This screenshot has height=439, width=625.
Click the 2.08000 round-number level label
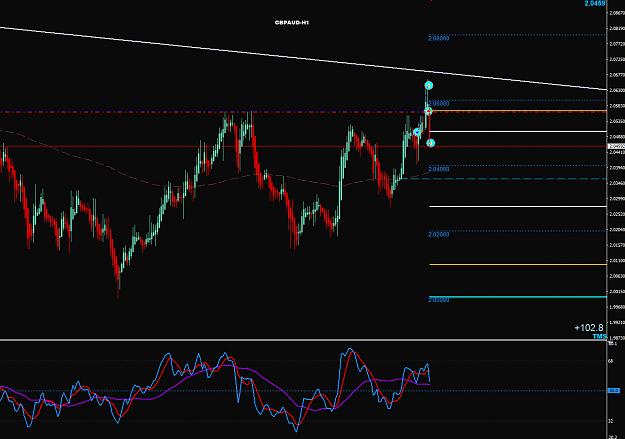tap(439, 39)
